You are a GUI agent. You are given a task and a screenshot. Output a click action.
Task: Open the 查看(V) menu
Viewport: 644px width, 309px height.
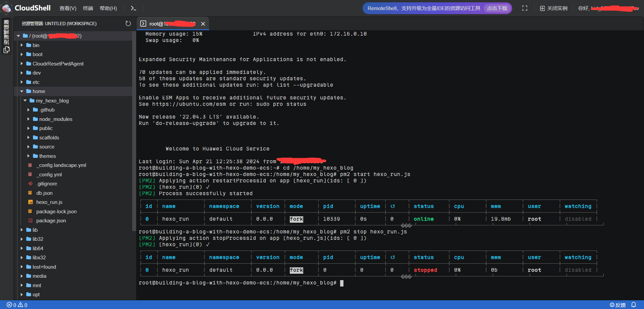click(x=68, y=8)
